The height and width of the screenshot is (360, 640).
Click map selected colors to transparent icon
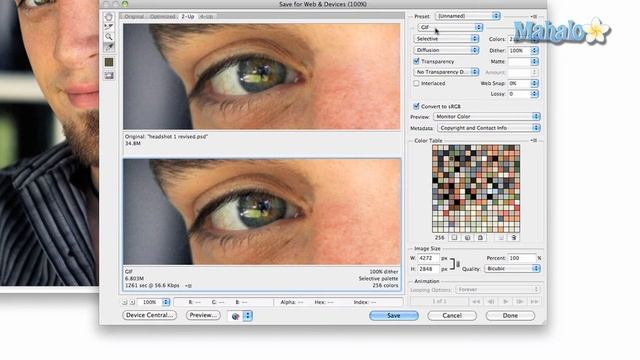point(454,237)
